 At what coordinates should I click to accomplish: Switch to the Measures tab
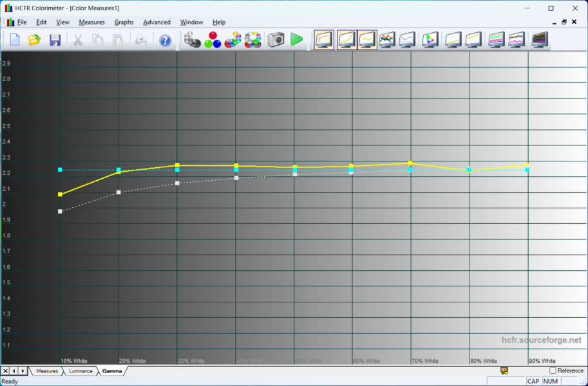pos(47,371)
